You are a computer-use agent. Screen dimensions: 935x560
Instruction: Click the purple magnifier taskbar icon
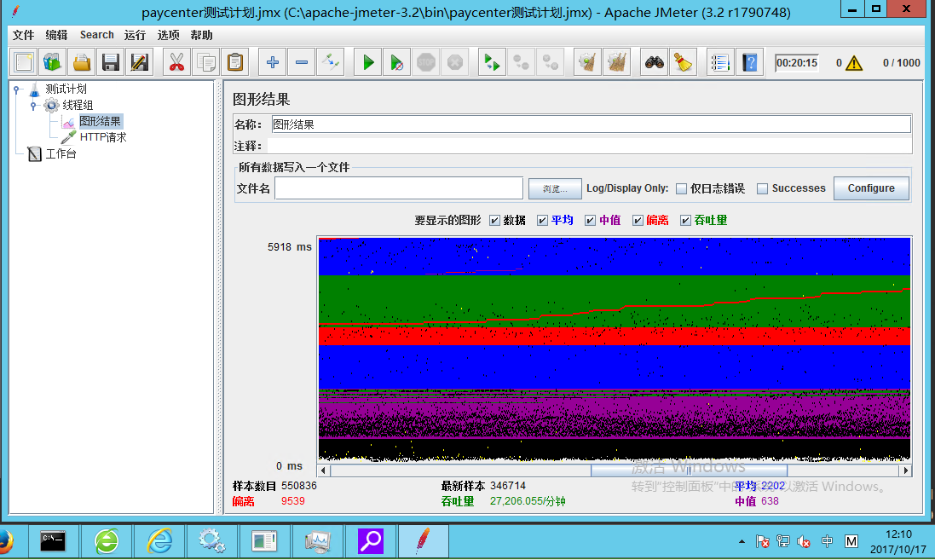click(x=370, y=541)
